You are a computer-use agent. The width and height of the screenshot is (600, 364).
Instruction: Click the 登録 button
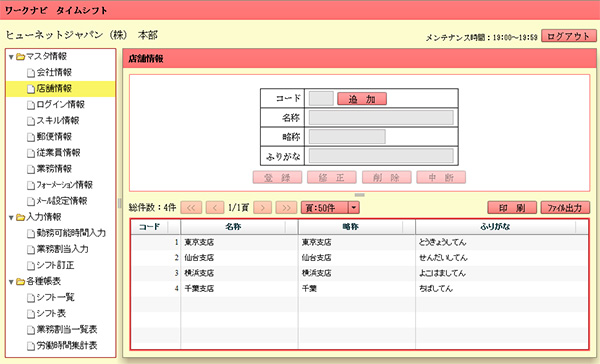click(x=277, y=177)
